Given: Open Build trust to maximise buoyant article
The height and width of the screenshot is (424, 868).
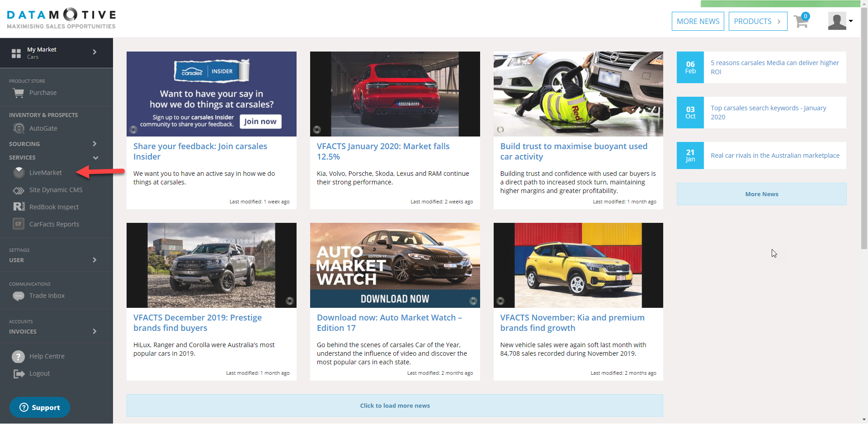Looking at the screenshot, I should [x=574, y=151].
